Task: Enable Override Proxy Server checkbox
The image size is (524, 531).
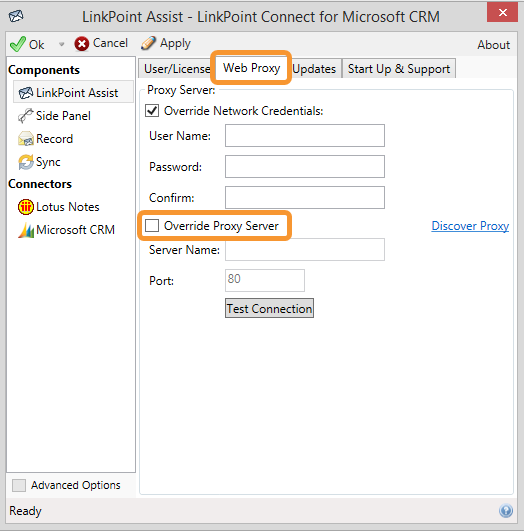Action: point(152,226)
